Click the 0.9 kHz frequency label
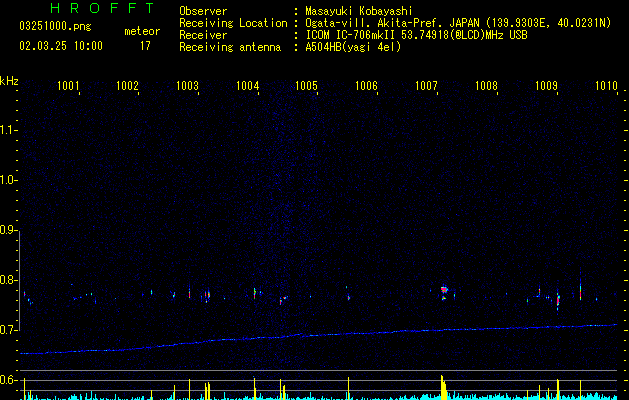 coord(8,230)
